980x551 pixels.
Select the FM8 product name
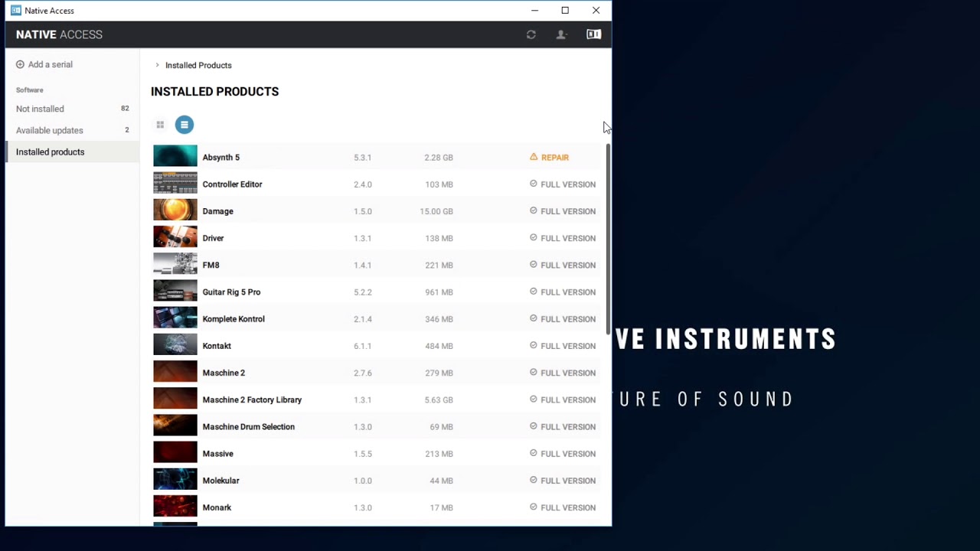click(211, 265)
